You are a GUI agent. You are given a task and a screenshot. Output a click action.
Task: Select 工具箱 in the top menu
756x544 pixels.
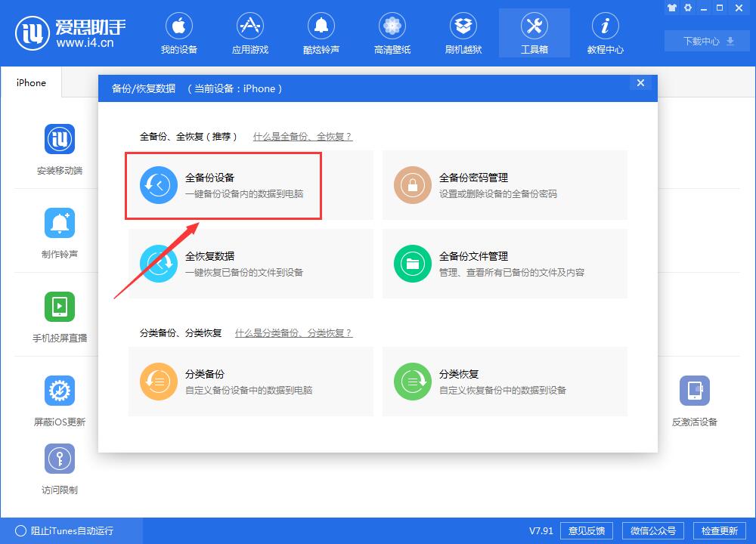point(534,33)
